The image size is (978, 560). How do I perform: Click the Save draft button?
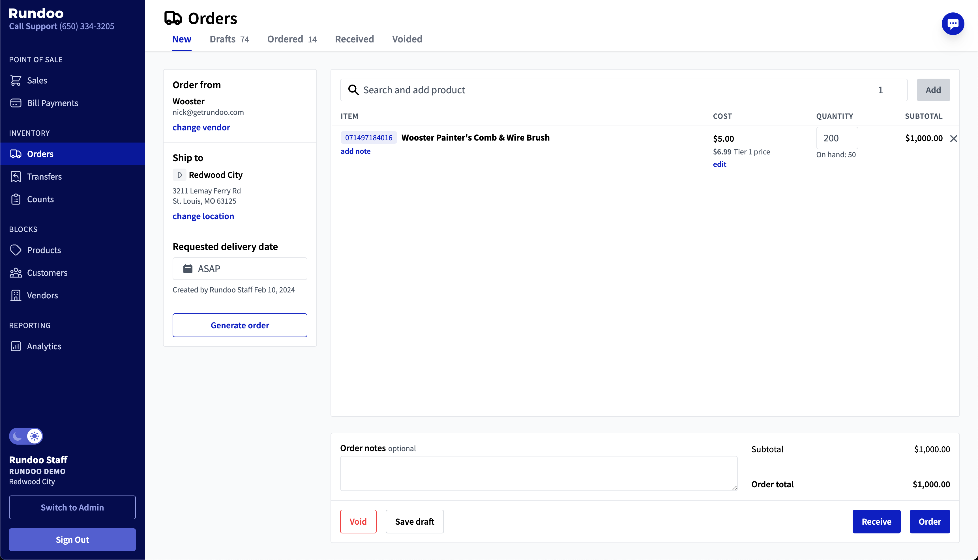click(415, 522)
